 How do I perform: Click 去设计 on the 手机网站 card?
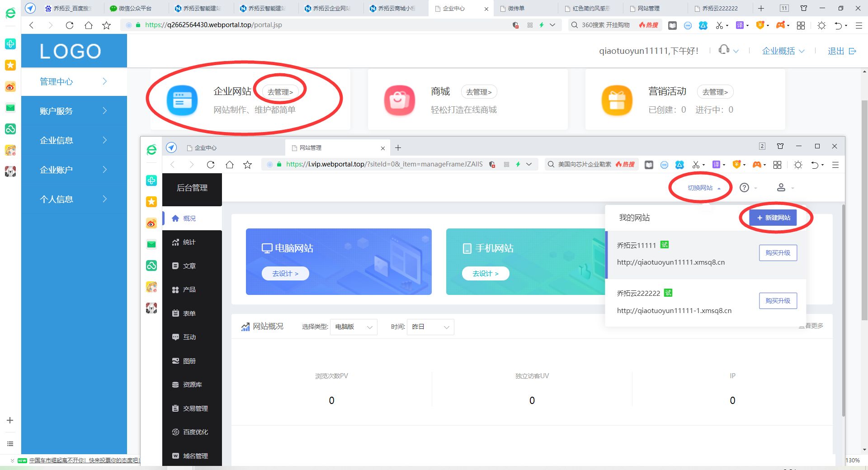pos(486,273)
